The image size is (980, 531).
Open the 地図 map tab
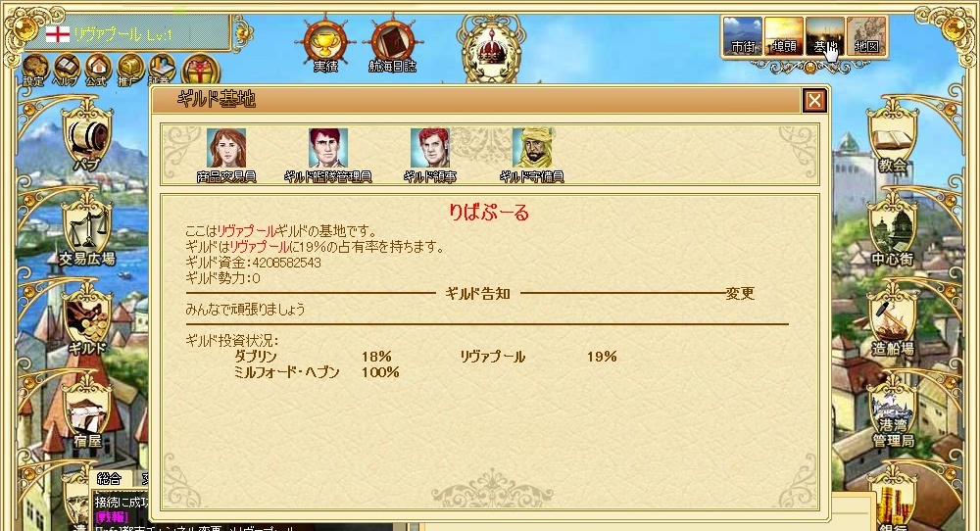[x=867, y=36]
